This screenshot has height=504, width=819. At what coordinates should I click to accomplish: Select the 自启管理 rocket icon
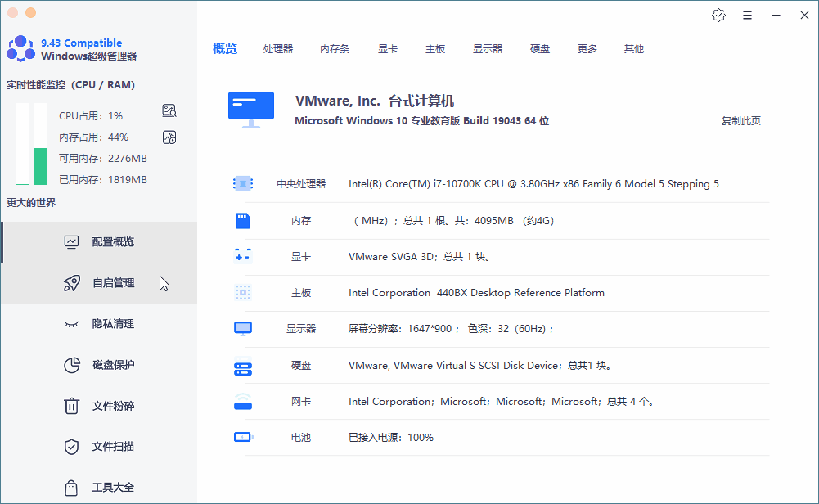point(72,282)
